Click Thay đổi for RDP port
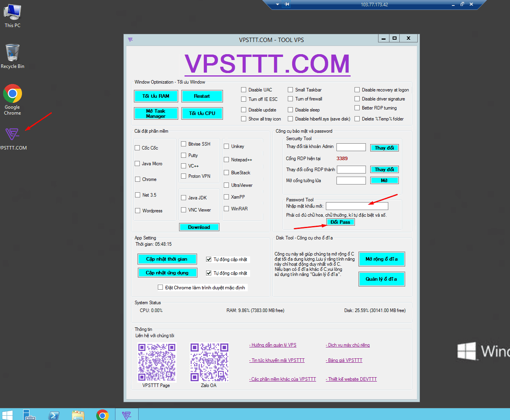This screenshot has height=420, width=510. coord(384,170)
